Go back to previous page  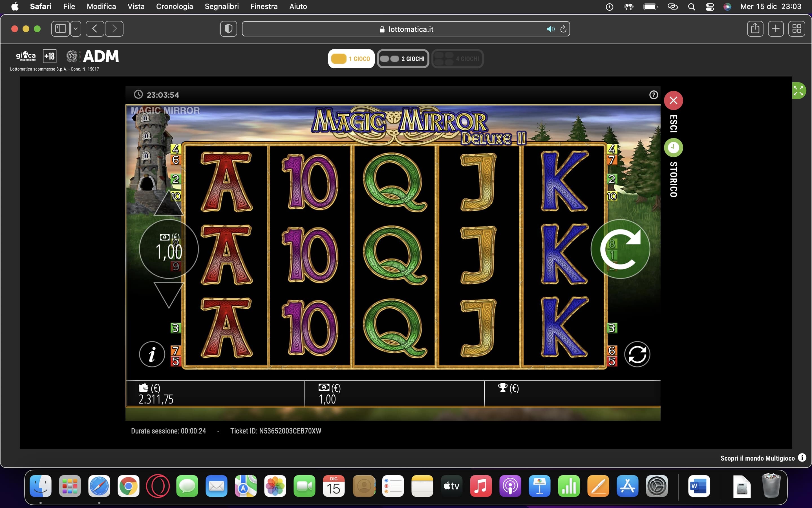click(x=95, y=29)
